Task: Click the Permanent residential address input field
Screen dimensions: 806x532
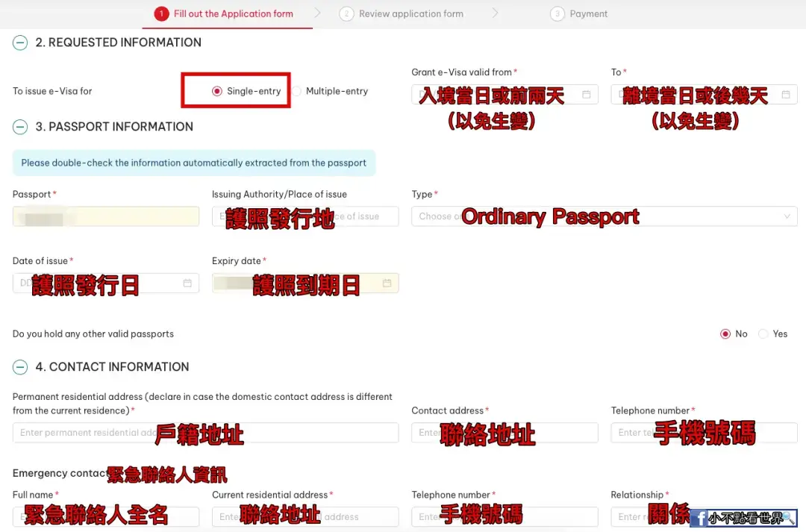Action: tap(206, 433)
